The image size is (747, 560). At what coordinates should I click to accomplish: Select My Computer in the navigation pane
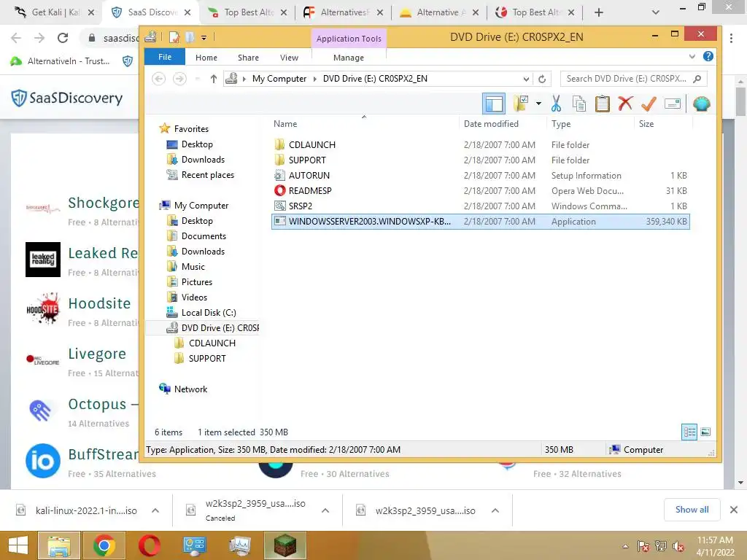201,205
